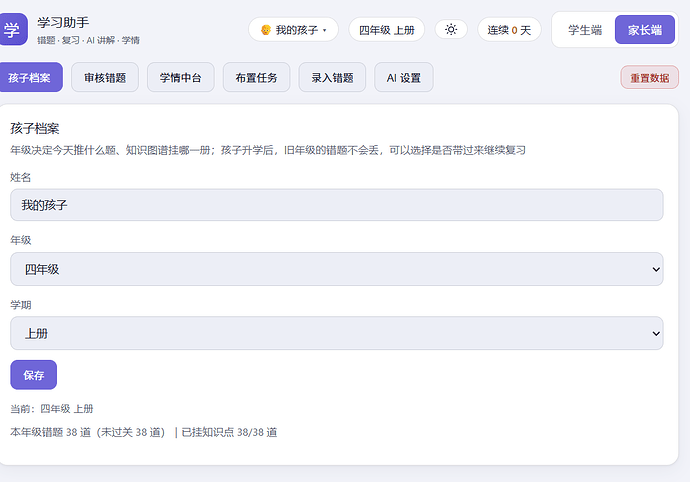690x482 pixels.
Task: Click the 保存 button
Action: click(x=33, y=375)
